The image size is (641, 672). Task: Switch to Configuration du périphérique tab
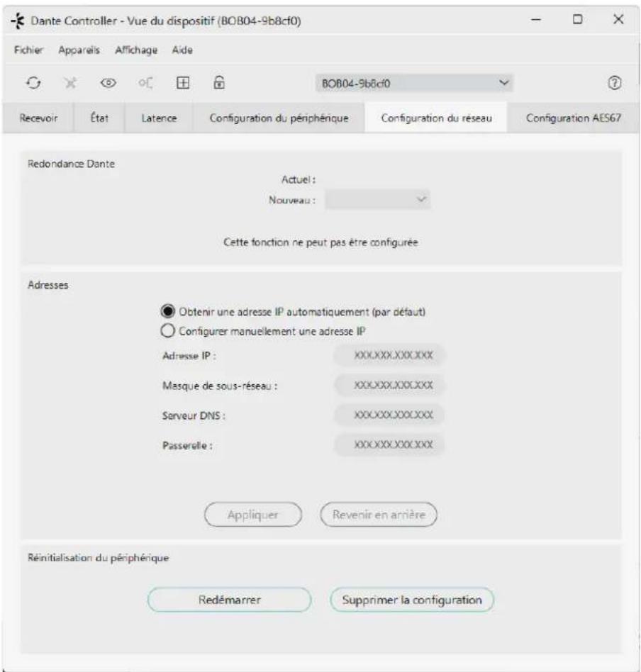[x=279, y=118]
